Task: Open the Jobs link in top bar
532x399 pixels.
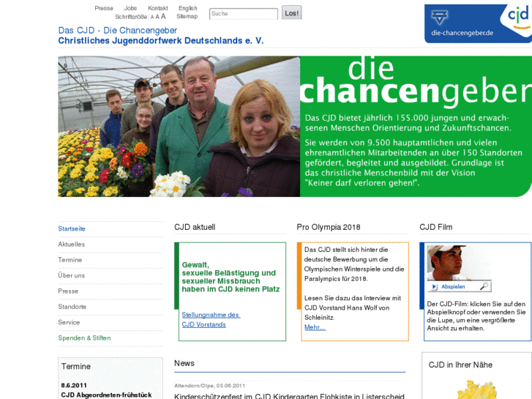Action: click(130, 8)
